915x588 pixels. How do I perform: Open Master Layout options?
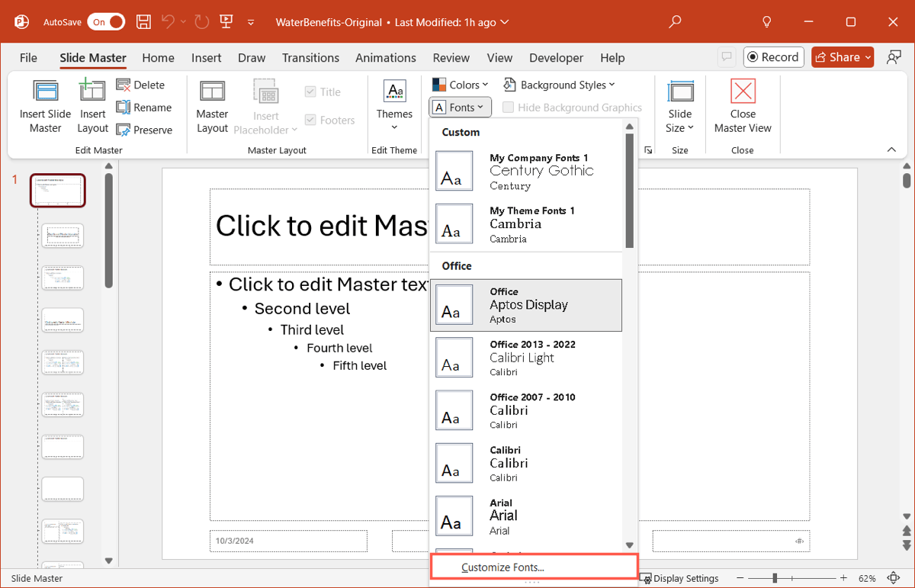pyautogui.click(x=212, y=106)
